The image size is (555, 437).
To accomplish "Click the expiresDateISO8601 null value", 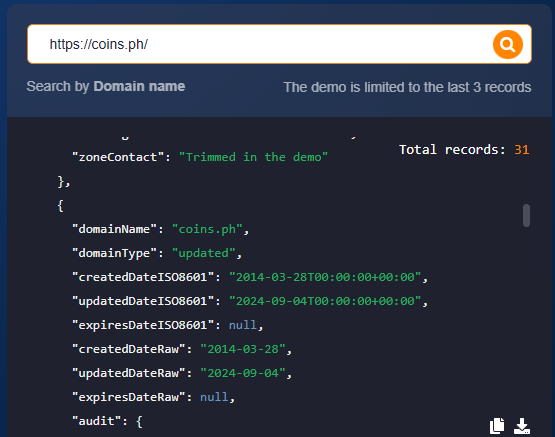I will [242, 325].
